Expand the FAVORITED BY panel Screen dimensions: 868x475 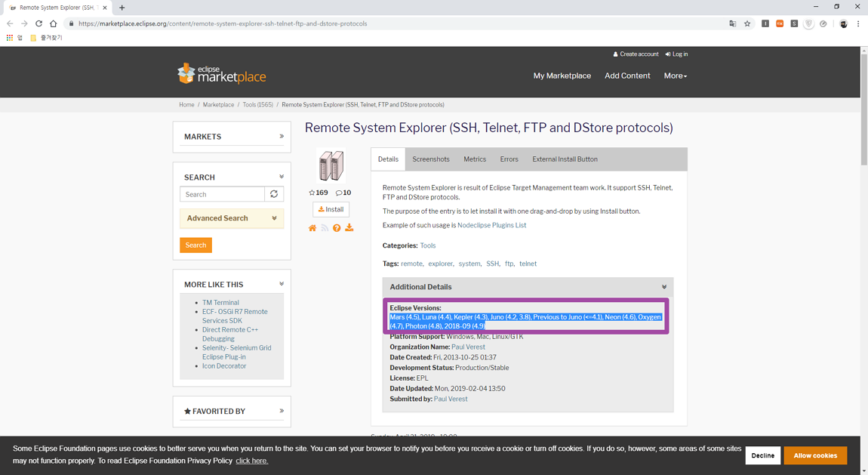pyautogui.click(x=282, y=411)
